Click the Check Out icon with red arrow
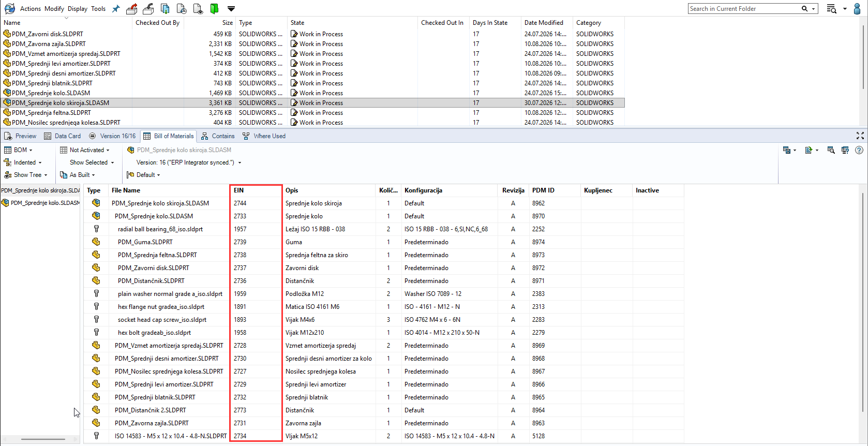Screen dimensions: 868x446 (132, 8)
